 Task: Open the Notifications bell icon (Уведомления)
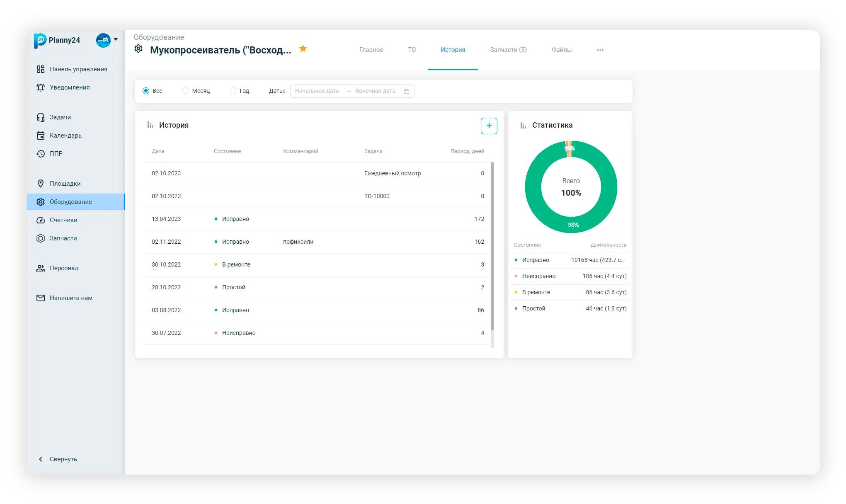point(41,87)
